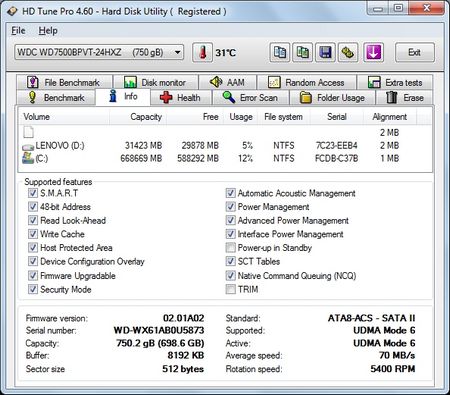Switch to the Erase tab

point(405,98)
